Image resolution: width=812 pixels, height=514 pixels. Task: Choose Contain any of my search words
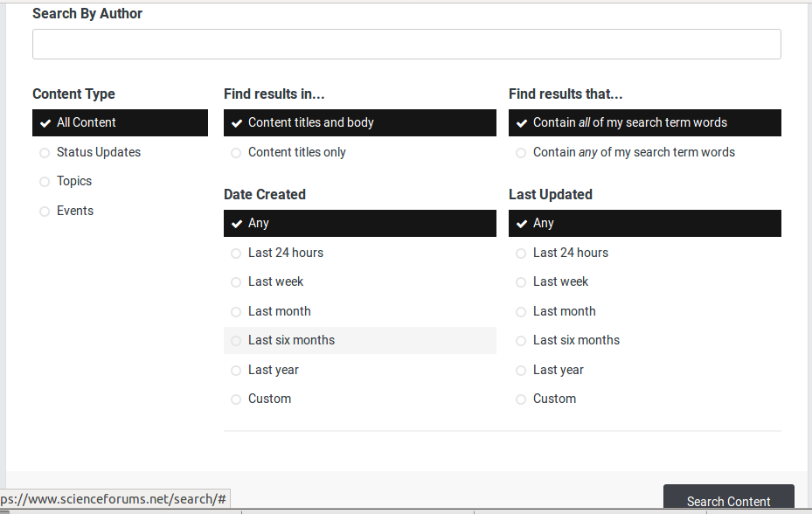click(634, 152)
